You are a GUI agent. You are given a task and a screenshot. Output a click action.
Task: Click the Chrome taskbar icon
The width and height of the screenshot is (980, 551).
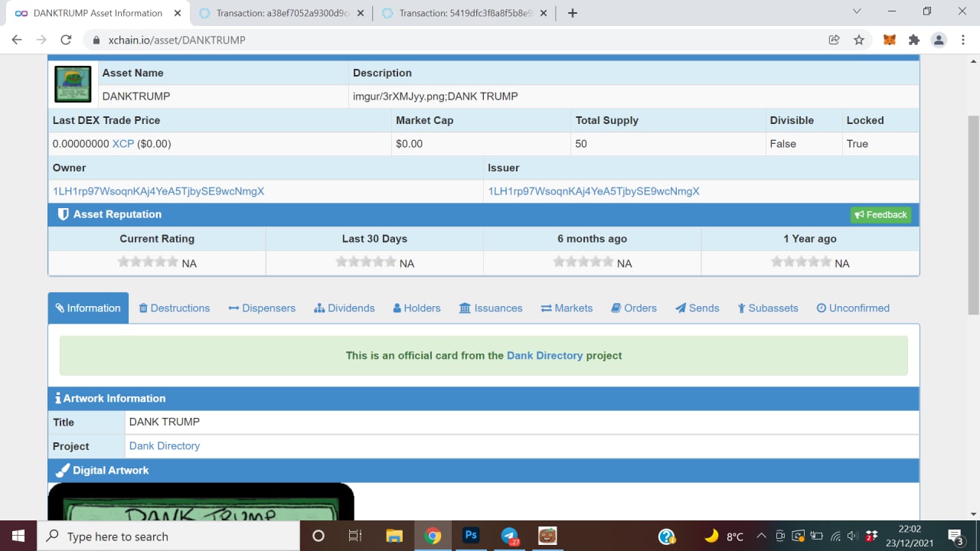tap(433, 536)
